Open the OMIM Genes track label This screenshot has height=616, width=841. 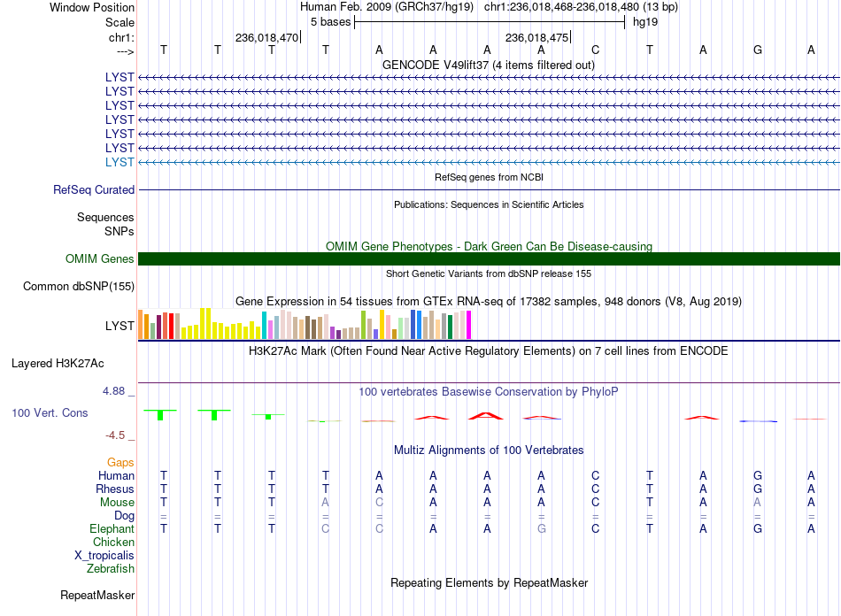(100, 259)
